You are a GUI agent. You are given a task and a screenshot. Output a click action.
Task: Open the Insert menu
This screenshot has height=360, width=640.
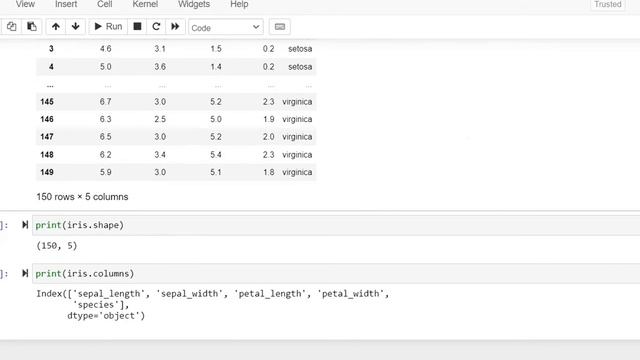coord(66,4)
